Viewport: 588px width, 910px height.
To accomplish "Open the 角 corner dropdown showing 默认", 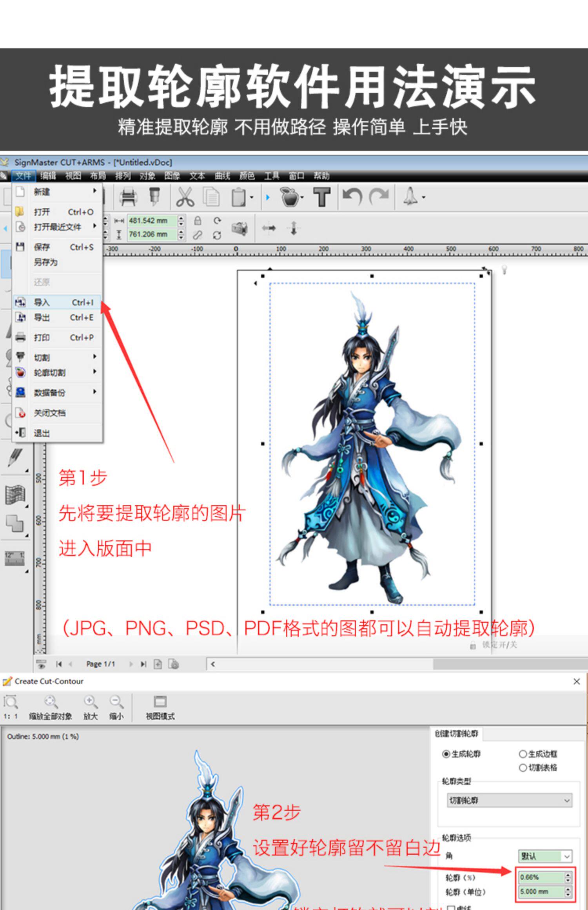I will pos(545,856).
